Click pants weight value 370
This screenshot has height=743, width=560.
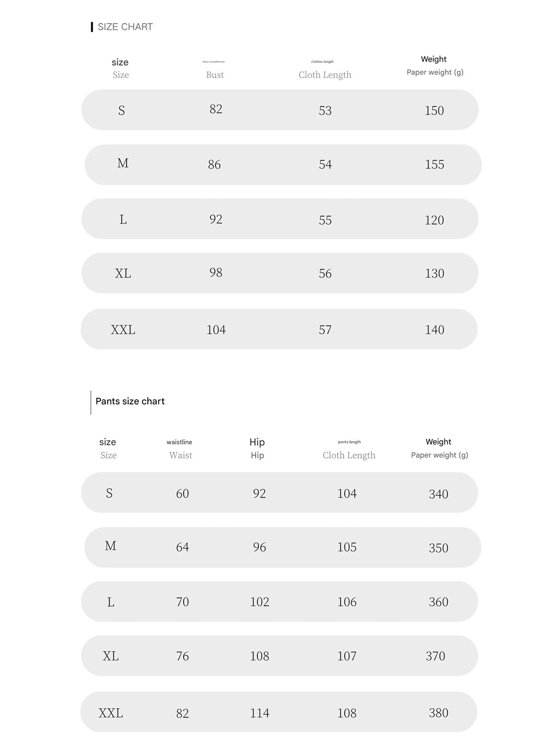point(435,656)
